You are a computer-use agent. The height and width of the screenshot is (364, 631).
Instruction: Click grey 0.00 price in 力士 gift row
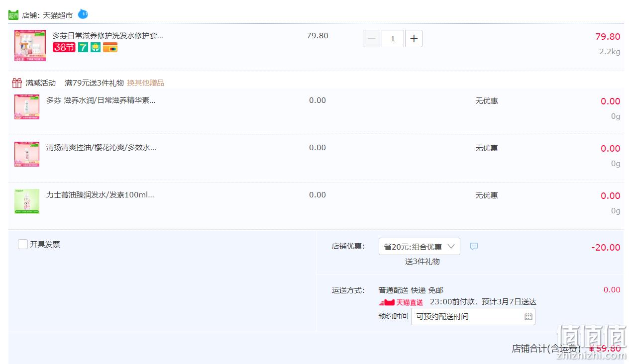point(317,195)
